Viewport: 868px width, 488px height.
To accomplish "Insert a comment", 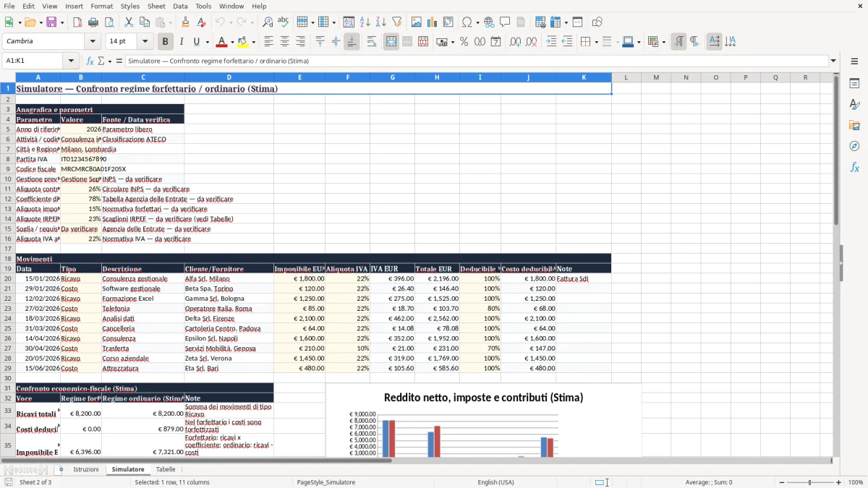I will pos(505,22).
